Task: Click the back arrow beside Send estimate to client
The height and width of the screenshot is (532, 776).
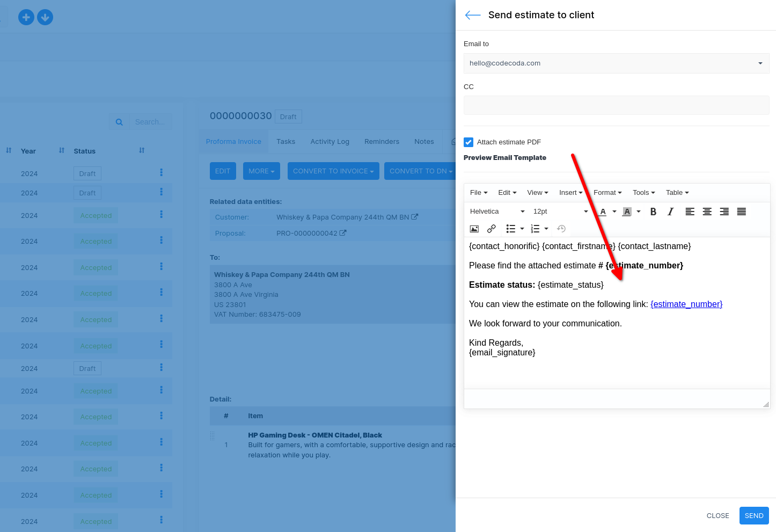Action: [x=472, y=15]
